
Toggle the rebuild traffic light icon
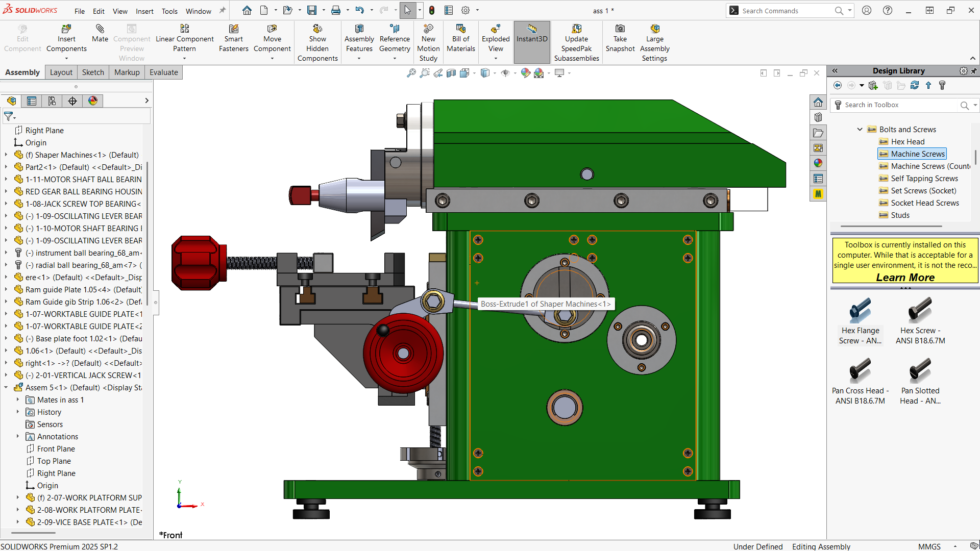tap(432, 10)
